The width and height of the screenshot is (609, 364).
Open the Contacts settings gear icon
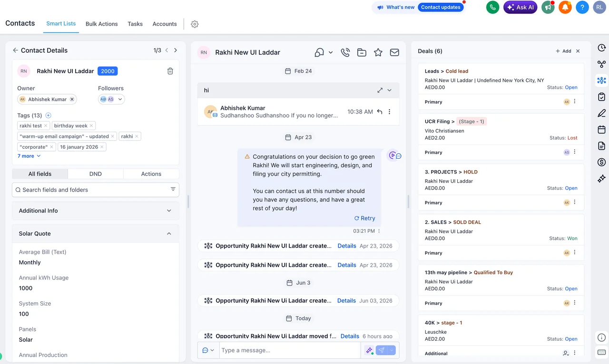[195, 24]
